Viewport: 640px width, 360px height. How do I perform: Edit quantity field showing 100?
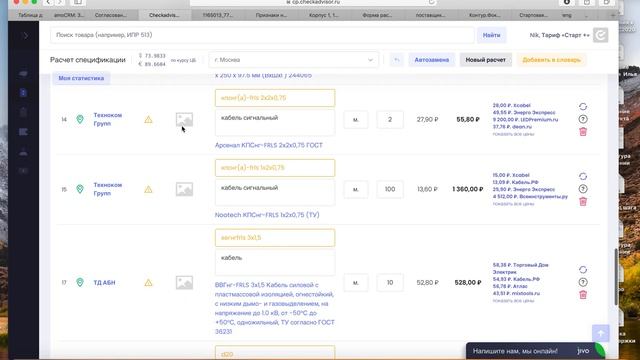point(390,189)
